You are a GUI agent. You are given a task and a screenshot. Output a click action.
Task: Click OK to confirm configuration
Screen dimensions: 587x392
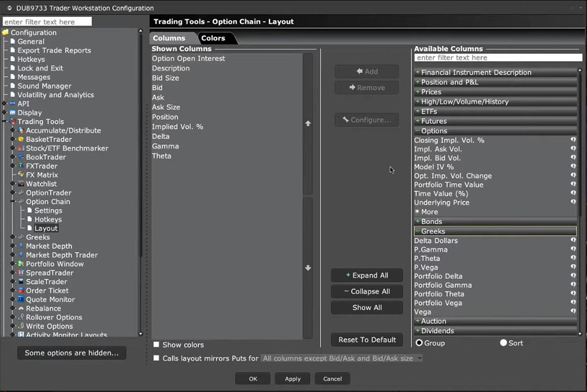click(252, 379)
